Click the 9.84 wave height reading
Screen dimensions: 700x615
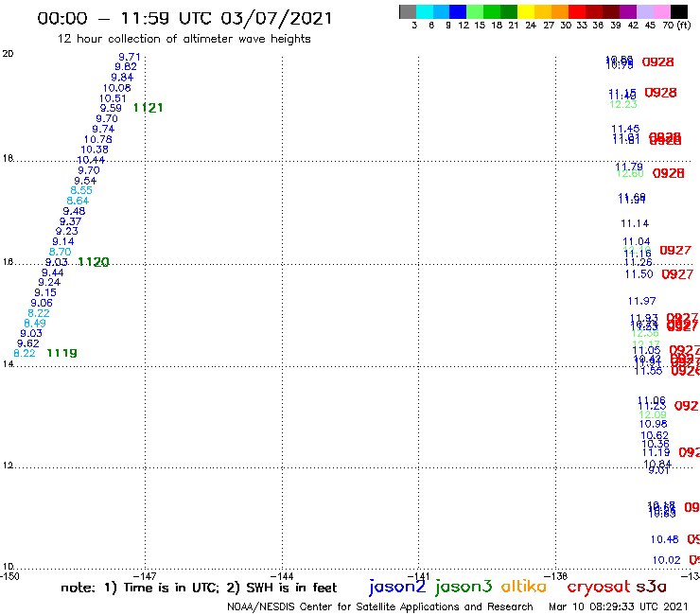click(122, 78)
